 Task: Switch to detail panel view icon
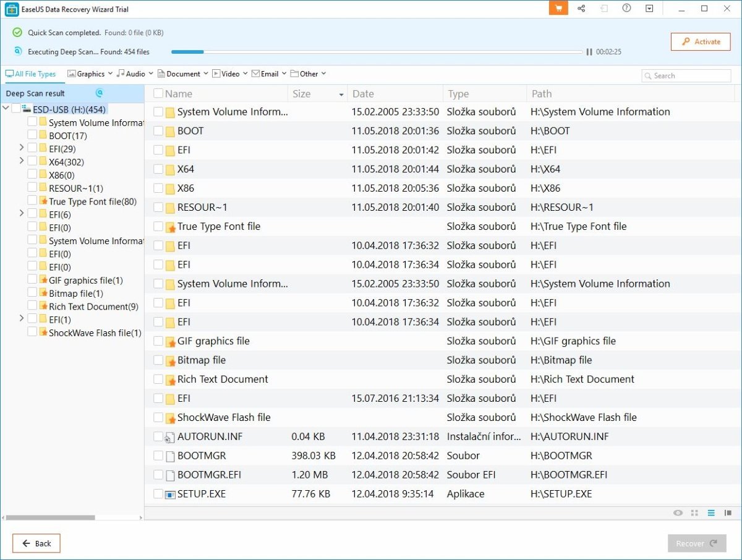(728, 513)
